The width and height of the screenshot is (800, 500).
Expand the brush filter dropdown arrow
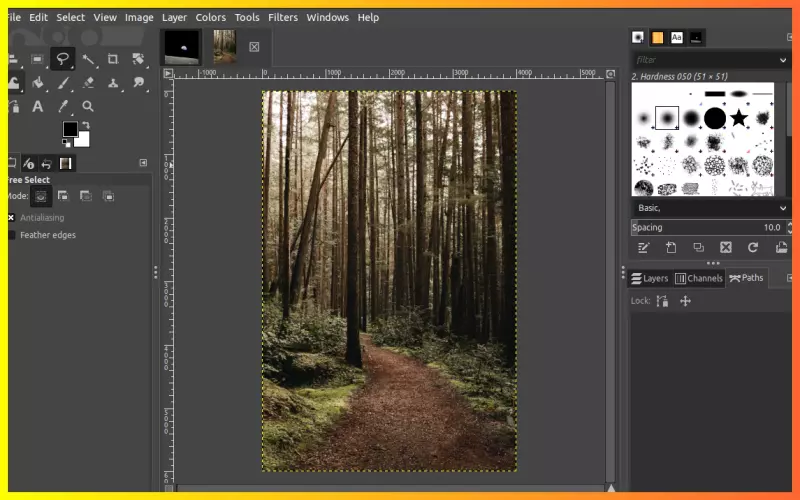(783, 60)
